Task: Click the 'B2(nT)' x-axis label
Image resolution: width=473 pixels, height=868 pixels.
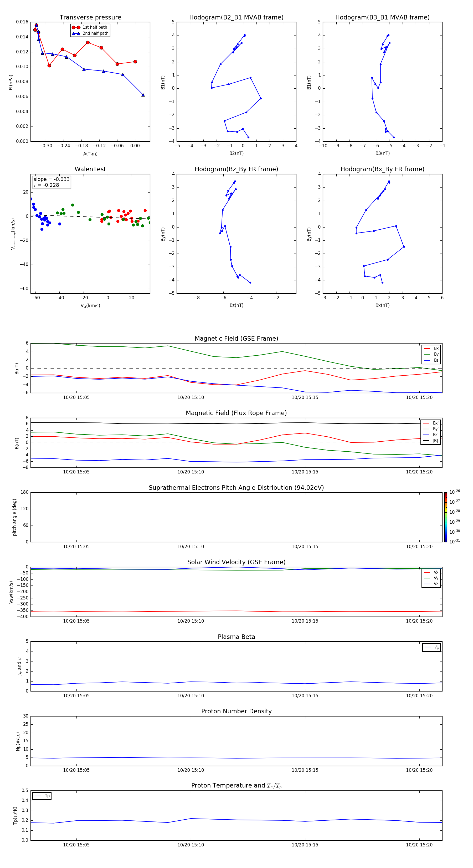Action: click(x=236, y=153)
